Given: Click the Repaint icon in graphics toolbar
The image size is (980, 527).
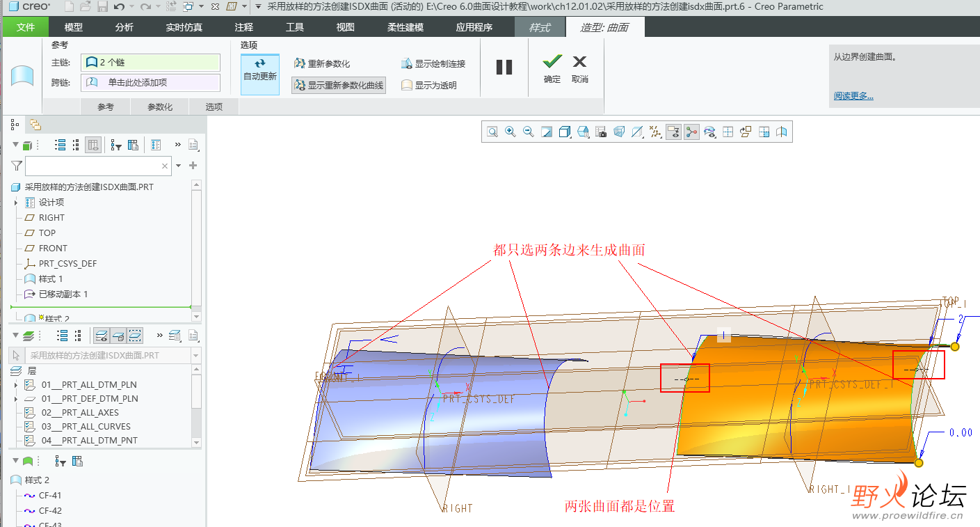Looking at the screenshot, I should (x=547, y=132).
